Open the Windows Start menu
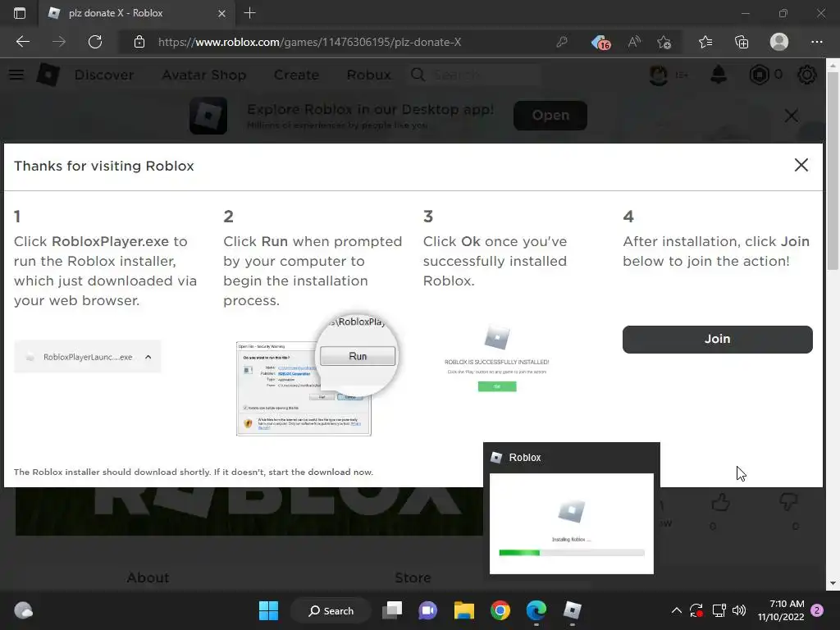The image size is (840, 630). point(268,610)
